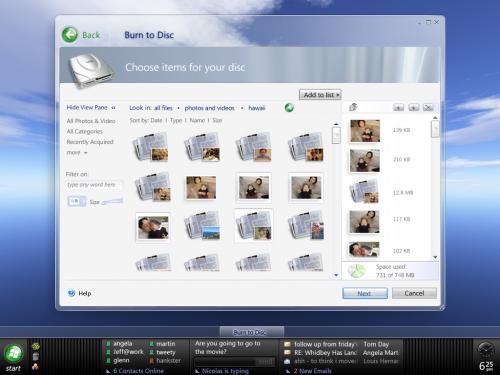Select the first folder stack thumbnail in top row
Screen dimensions: 500x375
[150, 147]
